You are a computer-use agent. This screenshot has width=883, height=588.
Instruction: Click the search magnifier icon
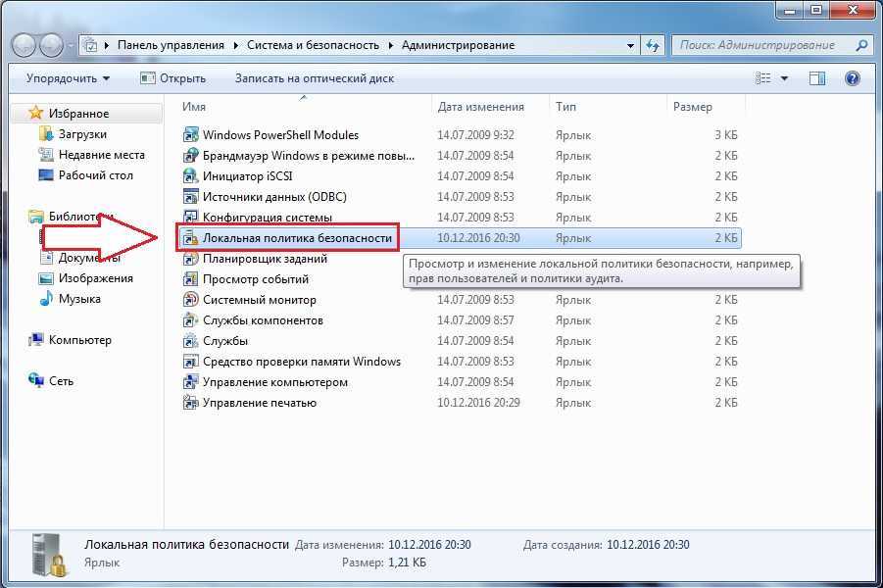(861, 45)
